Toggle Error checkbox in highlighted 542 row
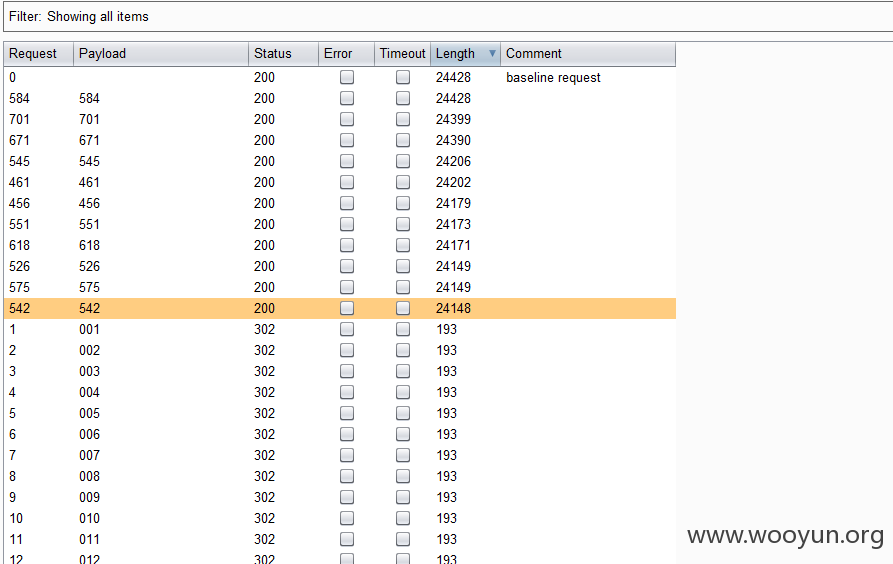Viewport: 893px width, 564px height. [x=347, y=308]
